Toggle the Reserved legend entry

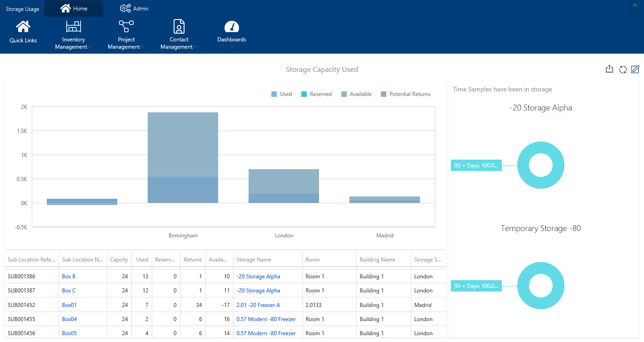316,94
